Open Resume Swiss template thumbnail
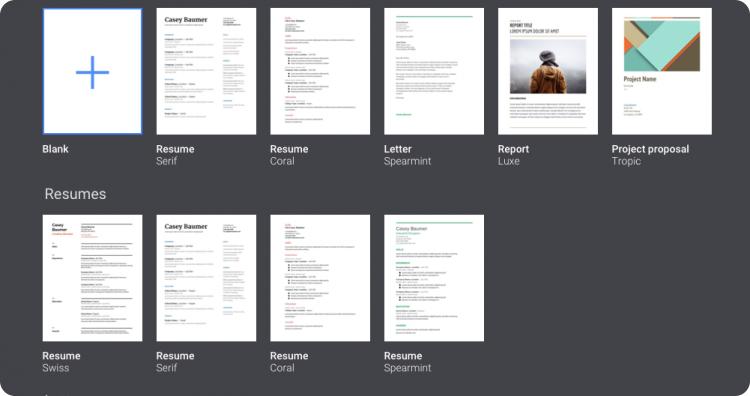The width and height of the screenshot is (750, 396). click(x=92, y=278)
